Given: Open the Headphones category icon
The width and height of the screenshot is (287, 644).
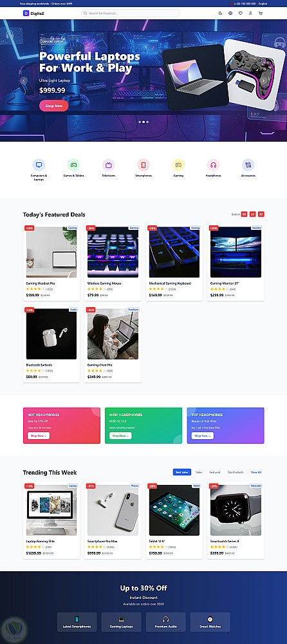Looking at the screenshot, I should (x=213, y=165).
